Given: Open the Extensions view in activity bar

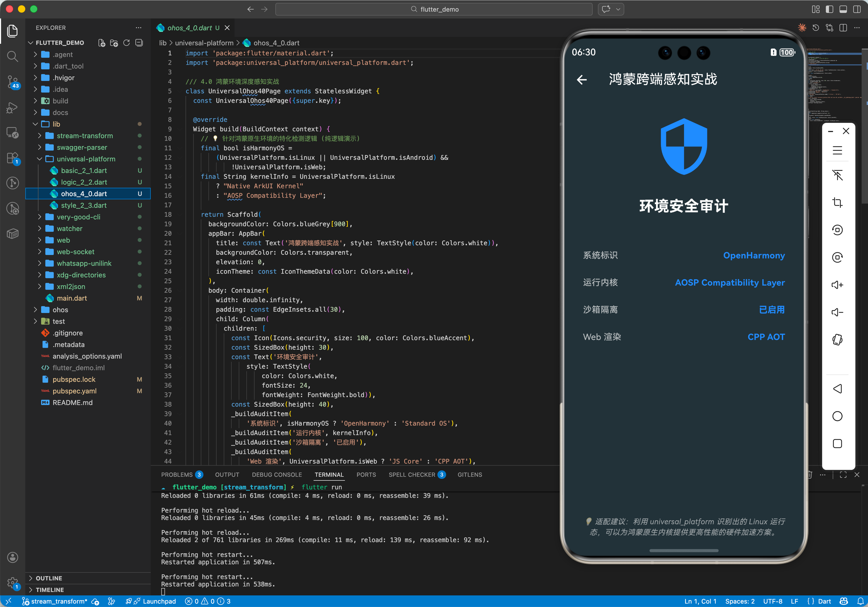Looking at the screenshot, I should click(x=12, y=158).
